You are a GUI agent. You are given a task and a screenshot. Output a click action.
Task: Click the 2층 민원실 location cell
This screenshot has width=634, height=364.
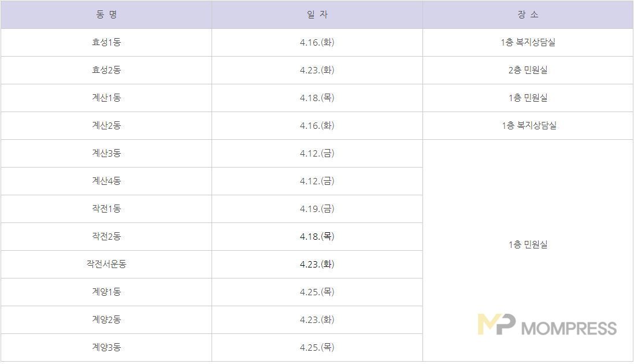point(528,70)
